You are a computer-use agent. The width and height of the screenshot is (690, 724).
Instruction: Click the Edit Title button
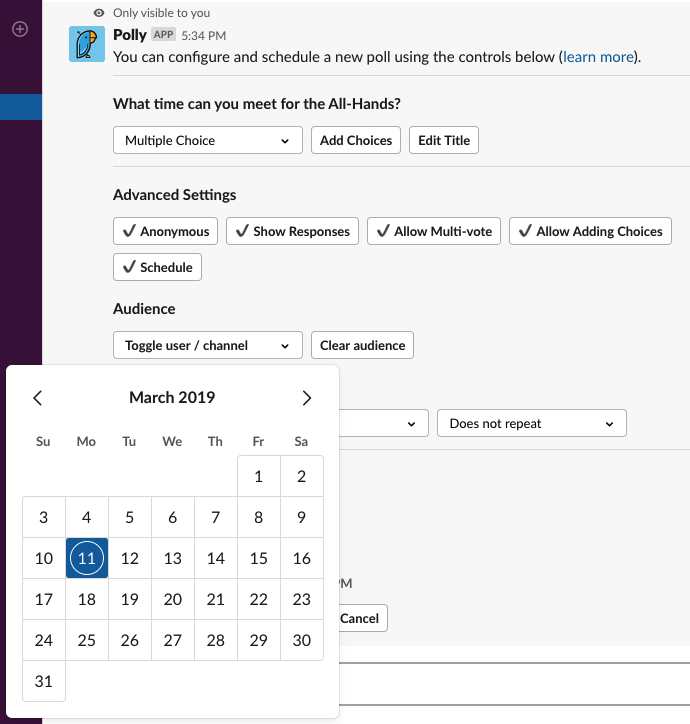coord(444,141)
